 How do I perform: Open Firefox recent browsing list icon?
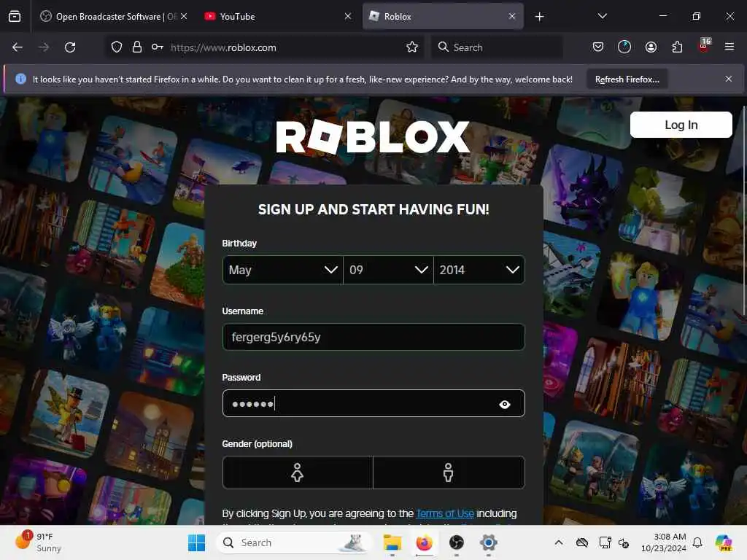(x=15, y=16)
